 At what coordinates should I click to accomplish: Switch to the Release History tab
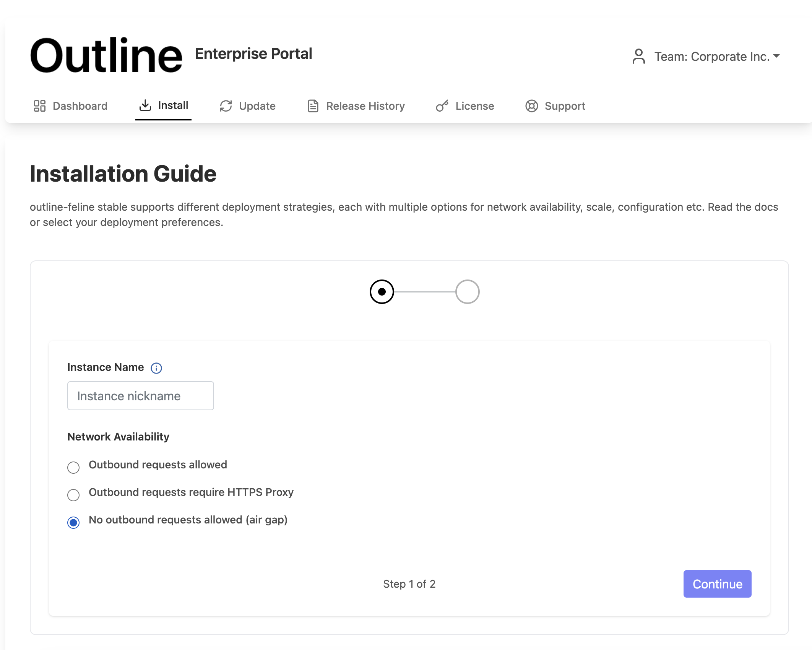pyautogui.click(x=365, y=106)
